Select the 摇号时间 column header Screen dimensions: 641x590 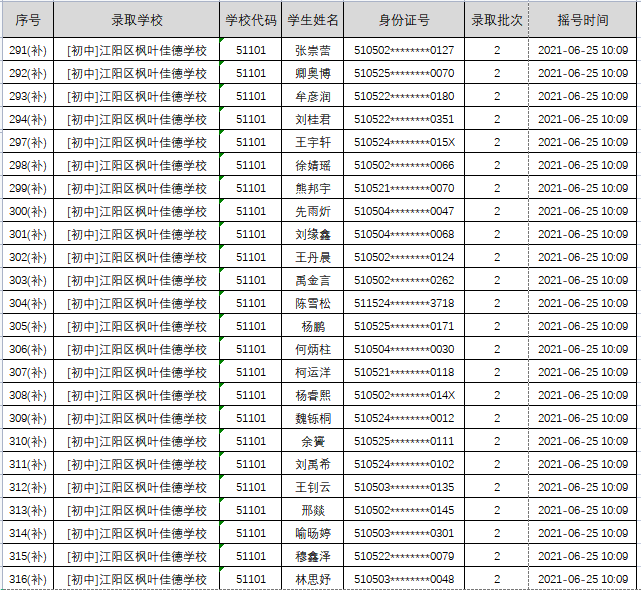pos(583,20)
